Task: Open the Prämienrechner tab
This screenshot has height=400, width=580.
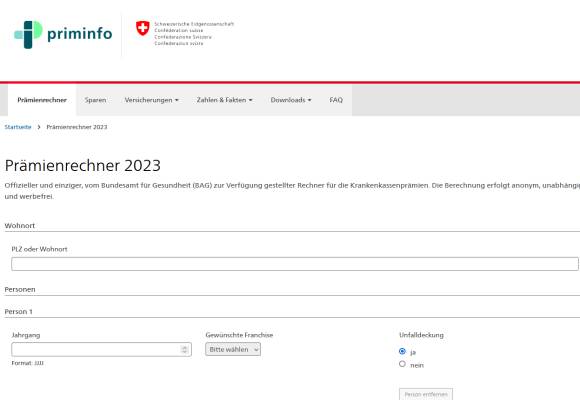Action: (x=42, y=100)
